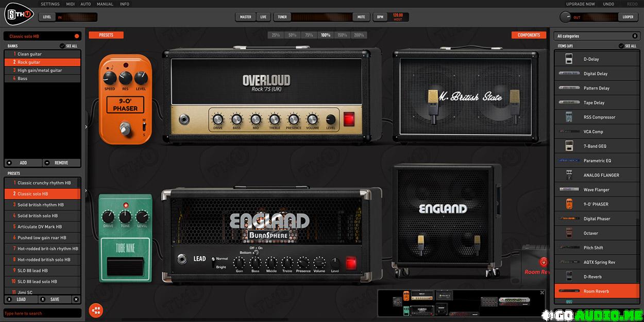Select the 9-O' PHASER pedal icon in list
The image size is (644, 322).
point(569,204)
